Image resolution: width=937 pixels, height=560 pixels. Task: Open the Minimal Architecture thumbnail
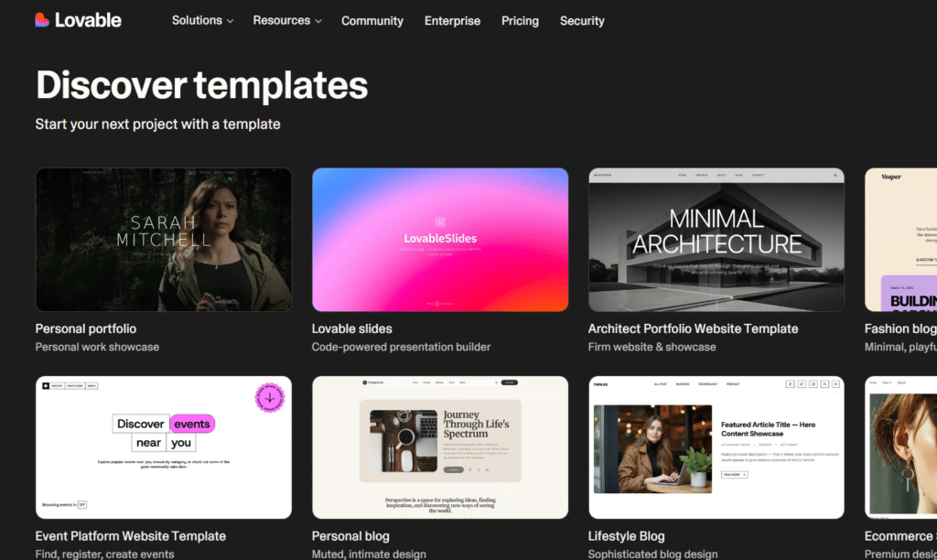click(716, 240)
